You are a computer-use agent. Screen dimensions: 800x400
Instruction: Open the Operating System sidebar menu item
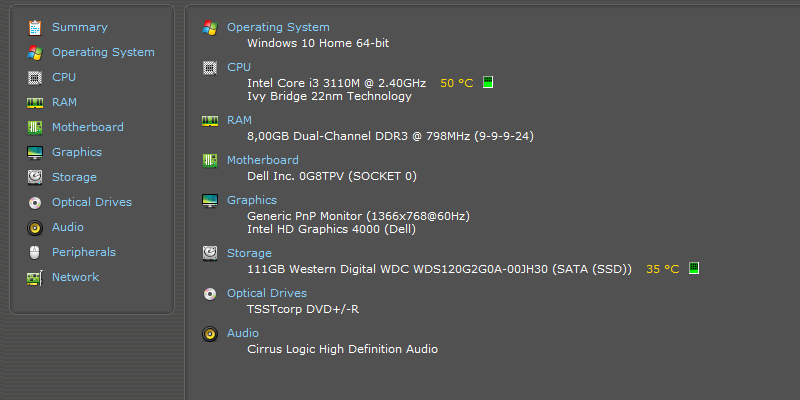pos(103,53)
